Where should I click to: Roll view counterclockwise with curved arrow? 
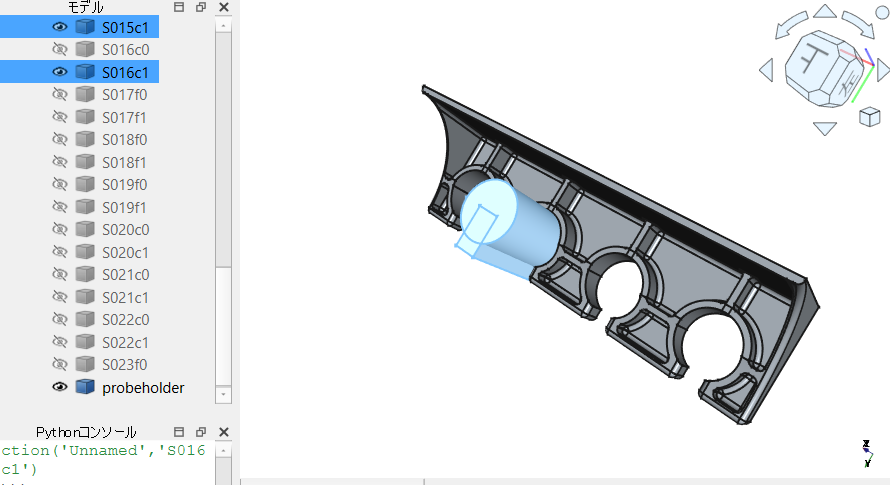point(791,26)
